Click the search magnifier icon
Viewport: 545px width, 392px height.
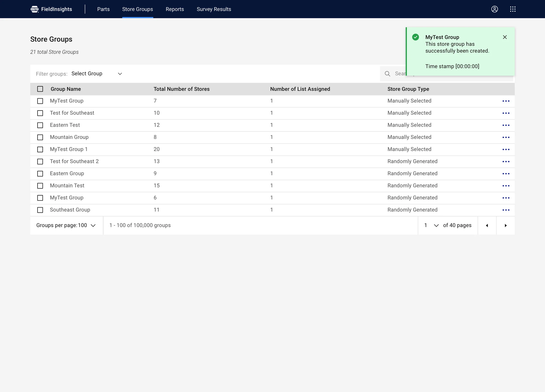pos(387,74)
